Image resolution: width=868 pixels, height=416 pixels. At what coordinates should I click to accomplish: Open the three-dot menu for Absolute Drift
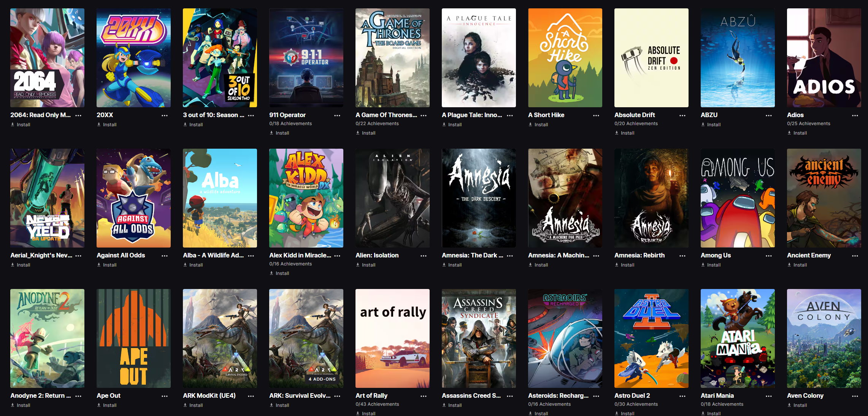[682, 116]
